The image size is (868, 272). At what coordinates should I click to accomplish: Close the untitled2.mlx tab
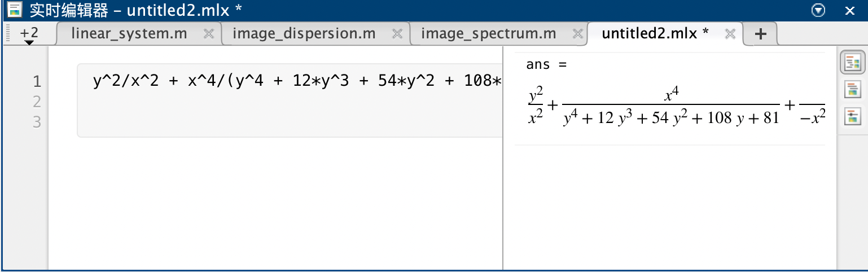click(x=730, y=34)
